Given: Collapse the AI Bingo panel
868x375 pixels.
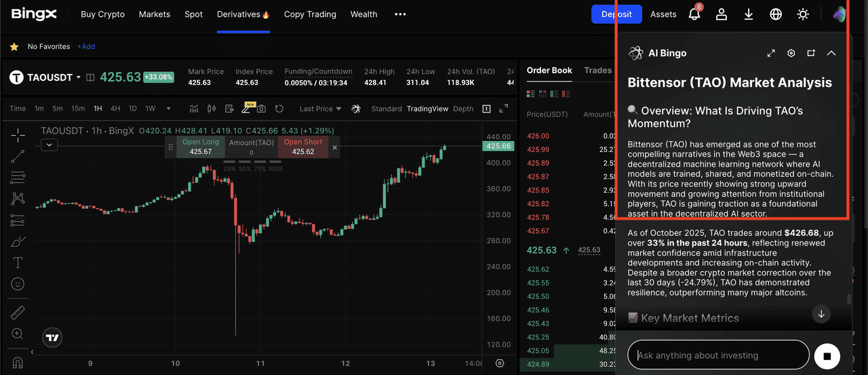Looking at the screenshot, I should [831, 53].
